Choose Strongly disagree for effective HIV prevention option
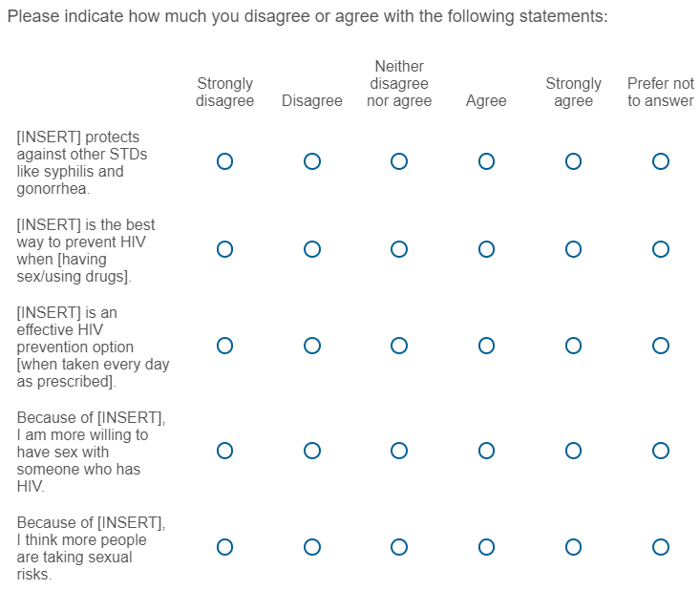Viewport: 700px width, 590px height. 224,346
